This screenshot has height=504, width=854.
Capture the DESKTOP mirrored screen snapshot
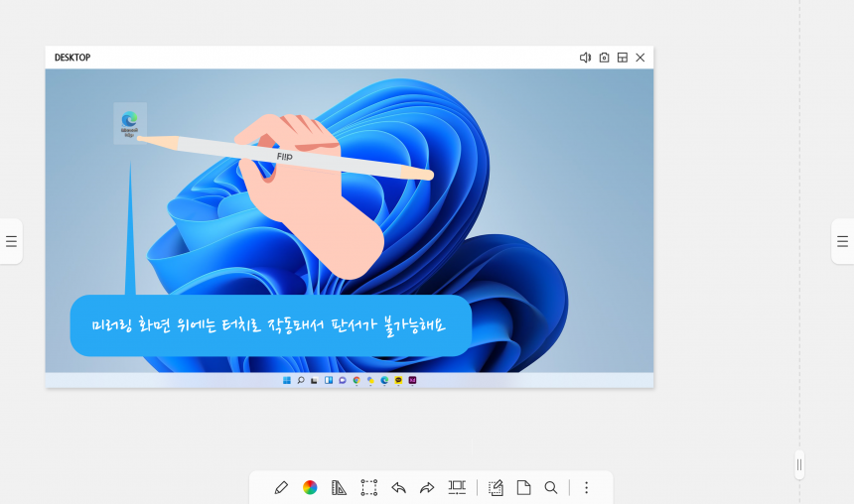click(x=604, y=58)
